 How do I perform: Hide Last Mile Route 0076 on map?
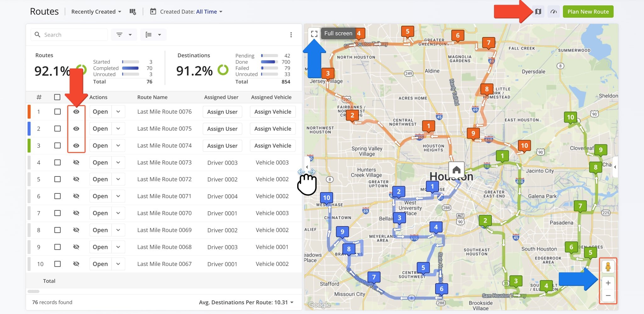coord(76,112)
